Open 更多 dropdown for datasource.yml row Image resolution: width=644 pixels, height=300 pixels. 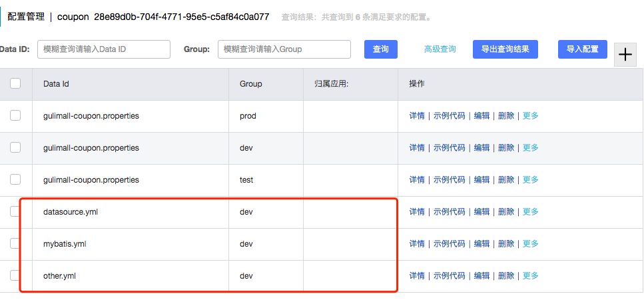pyautogui.click(x=530, y=211)
